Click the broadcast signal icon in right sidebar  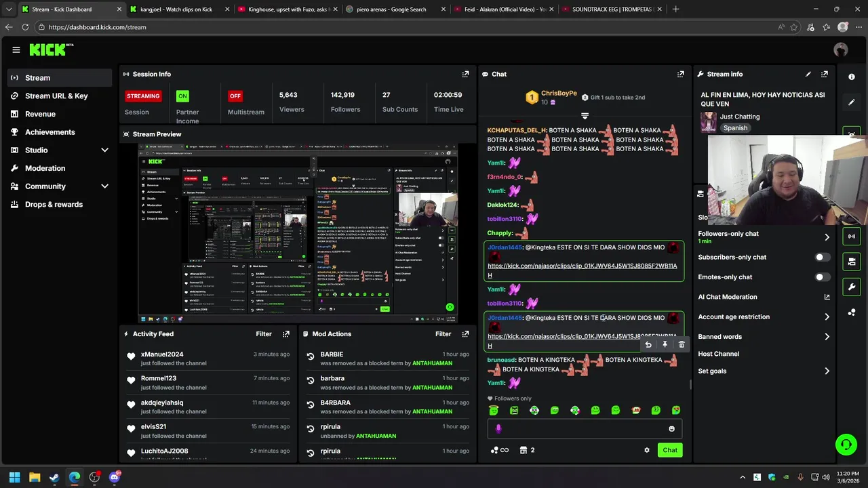pos(852,236)
